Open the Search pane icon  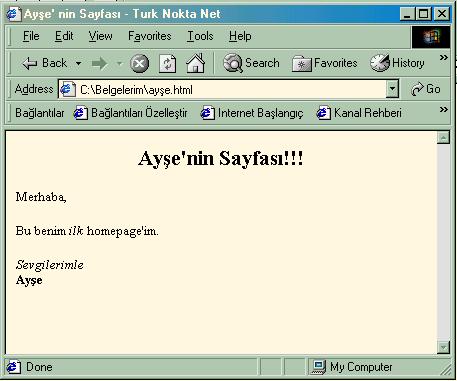[x=233, y=63]
